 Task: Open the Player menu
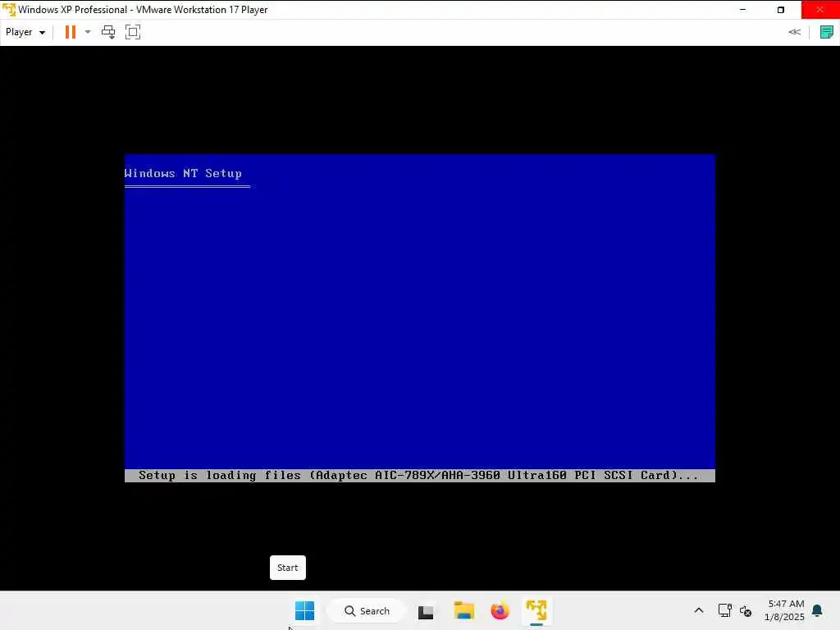click(x=25, y=32)
